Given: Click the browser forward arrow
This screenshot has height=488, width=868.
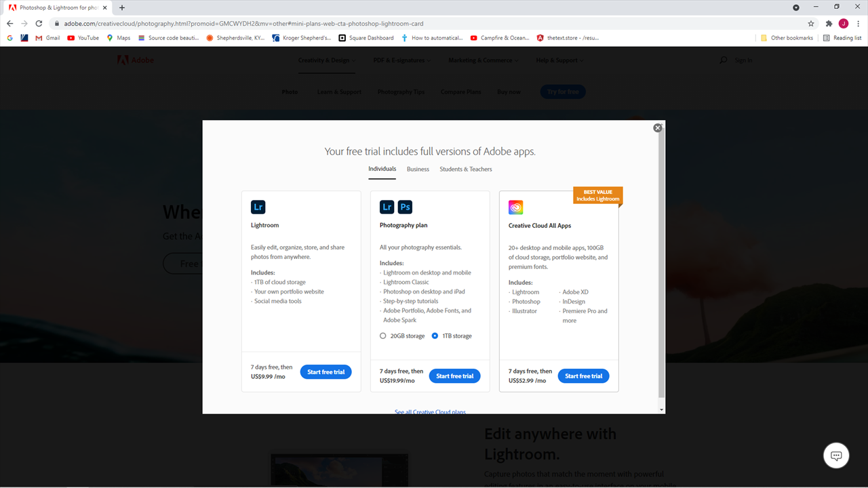Looking at the screenshot, I should (24, 23).
